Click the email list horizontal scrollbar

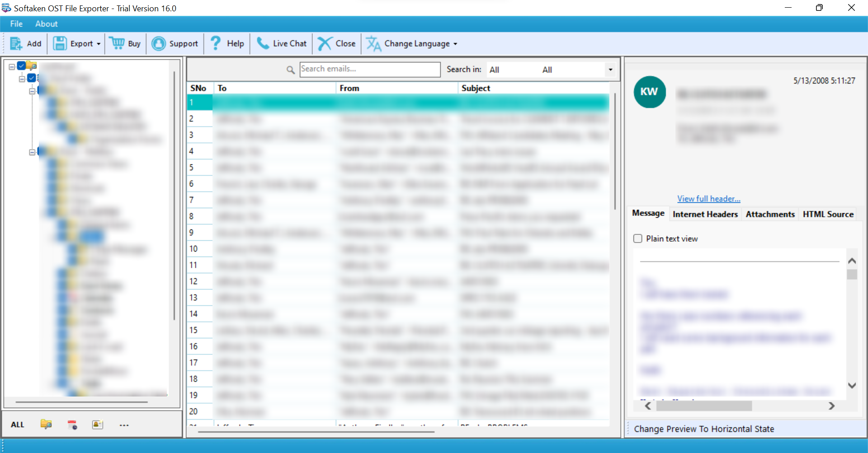click(x=316, y=432)
